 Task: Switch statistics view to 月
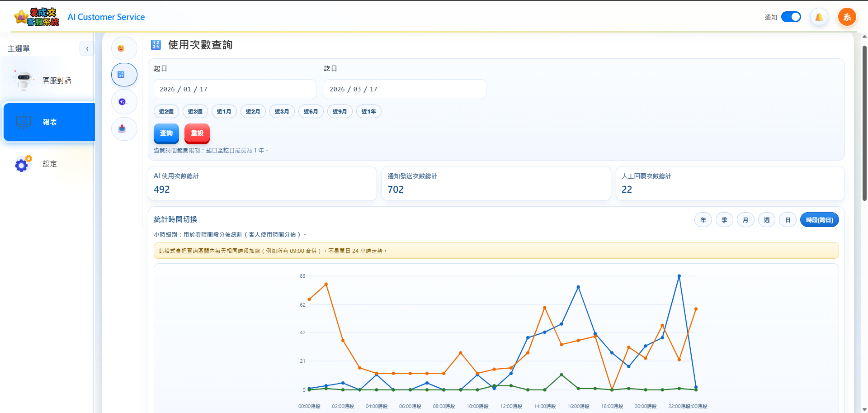click(745, 220)
